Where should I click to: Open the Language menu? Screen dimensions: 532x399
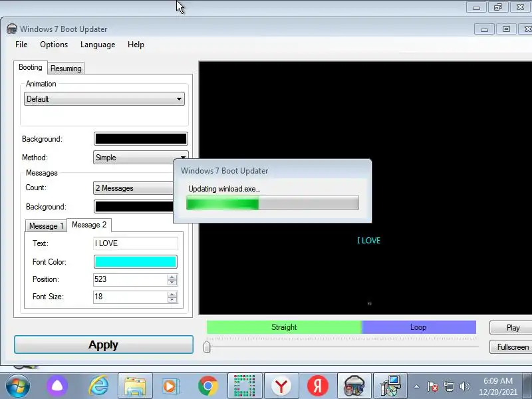98,45
